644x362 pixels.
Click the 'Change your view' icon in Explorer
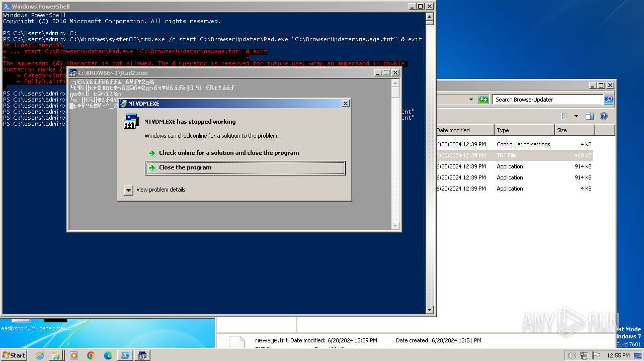(564, 116)
